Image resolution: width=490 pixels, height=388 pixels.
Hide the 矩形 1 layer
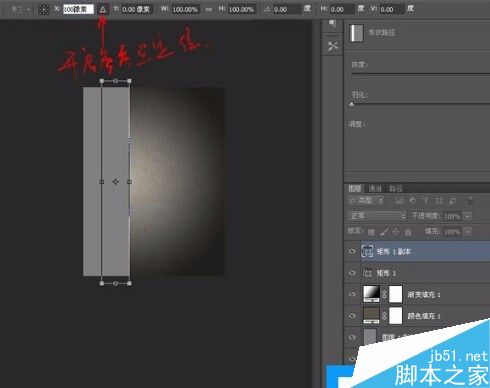(x=352, y=273)
